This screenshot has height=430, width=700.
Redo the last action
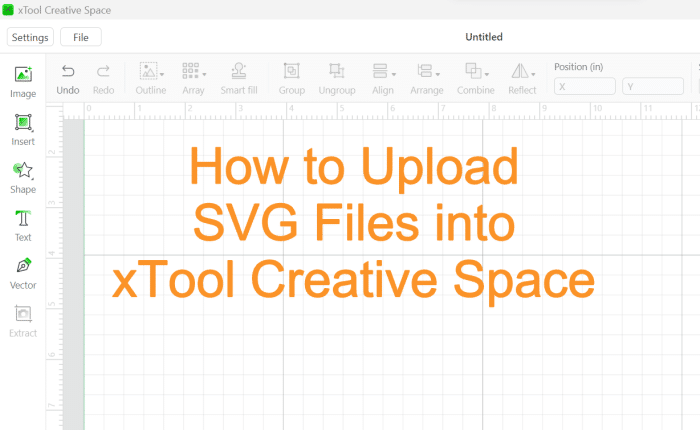tap(104, 79)
